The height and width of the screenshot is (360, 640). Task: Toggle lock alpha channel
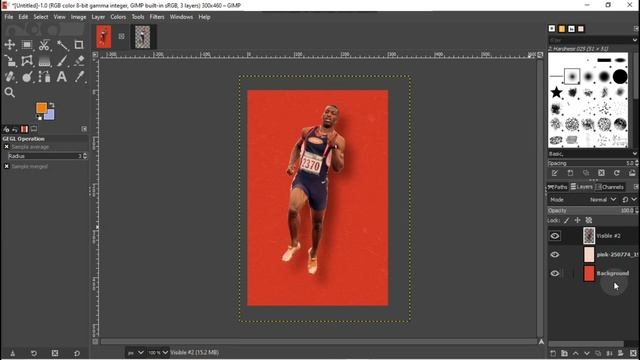(589, 221)
